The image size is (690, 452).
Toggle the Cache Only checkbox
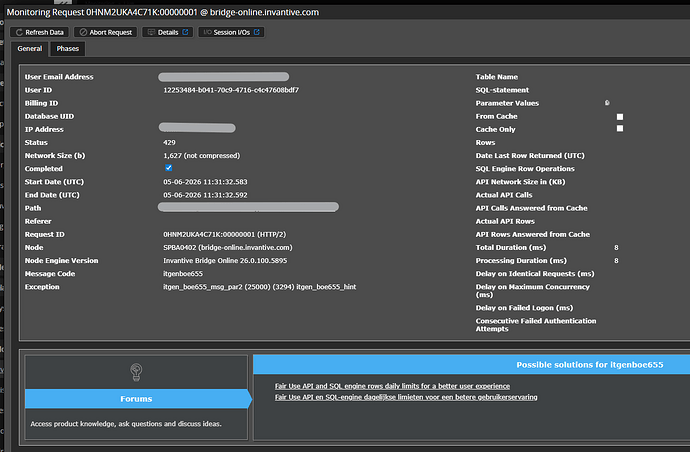(x=620, y=129)
